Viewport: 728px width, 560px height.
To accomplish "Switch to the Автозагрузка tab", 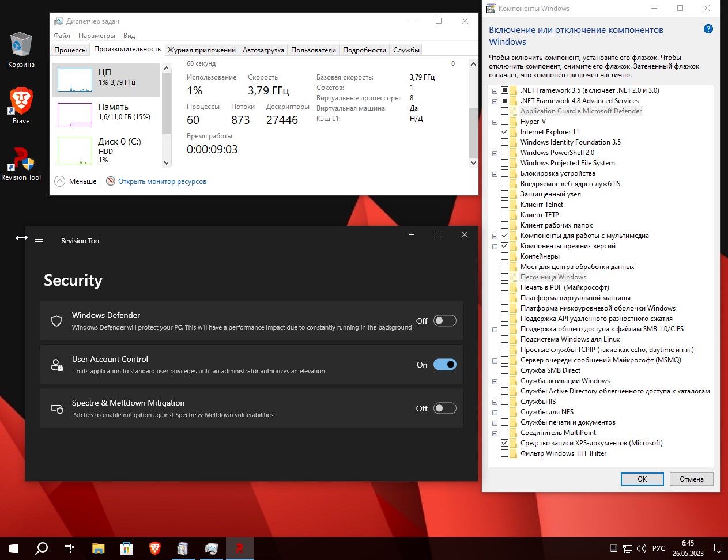I will pos(263,50).
